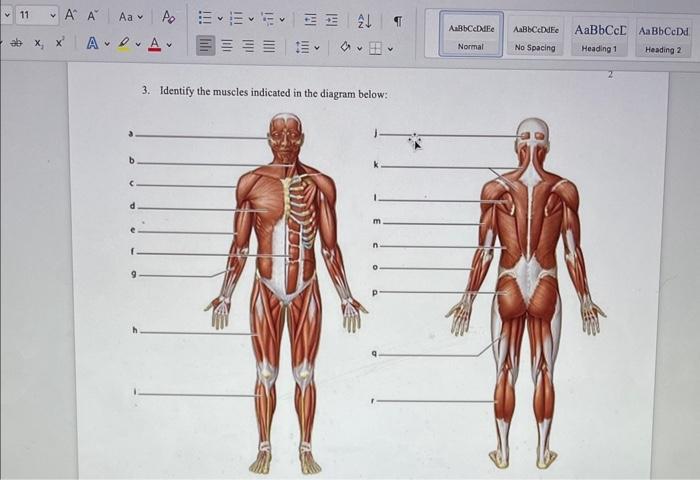Open multilevel list dropdown arrow
Screen dimensions: 700x480
pos(282,20)
